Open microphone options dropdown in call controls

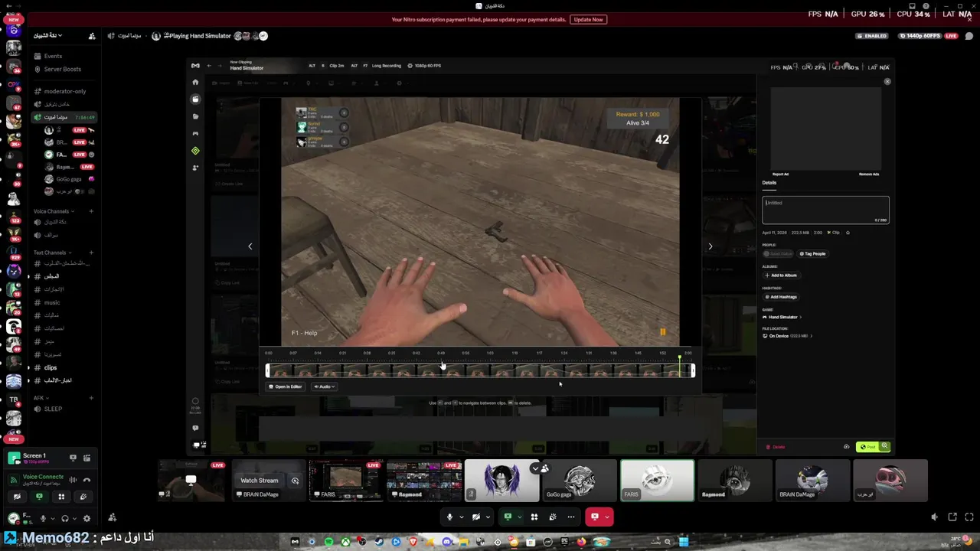point(461,517)
